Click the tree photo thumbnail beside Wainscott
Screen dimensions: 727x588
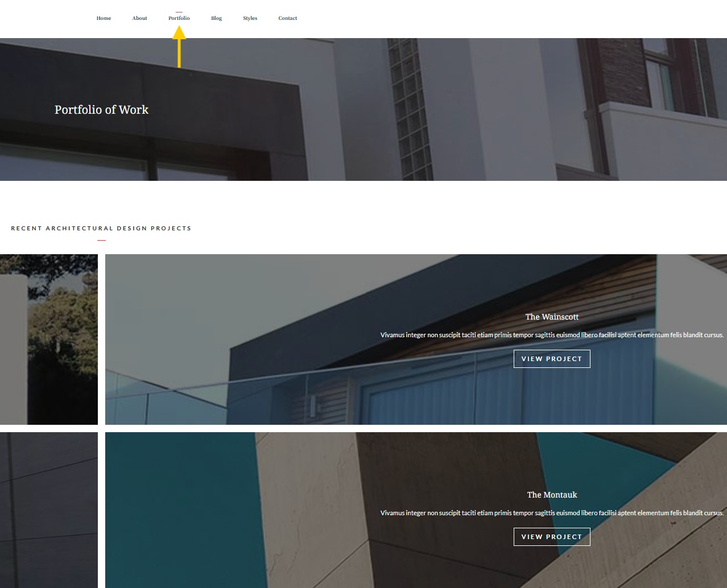click(49, 339)
